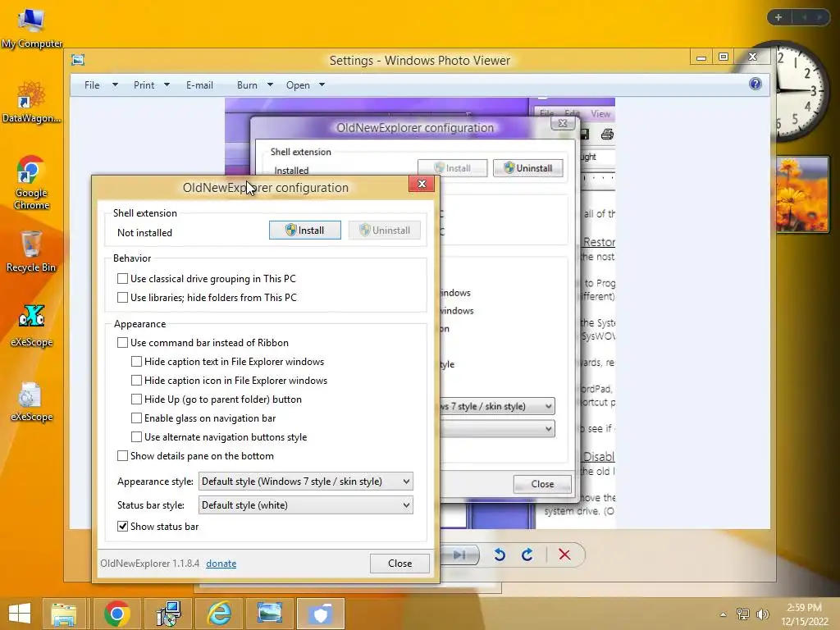Image resolution: width=840 pixels, height=630 pixels.
Task: Click the flower slideshow gadget thumbnail
Action: coord(802,194)
